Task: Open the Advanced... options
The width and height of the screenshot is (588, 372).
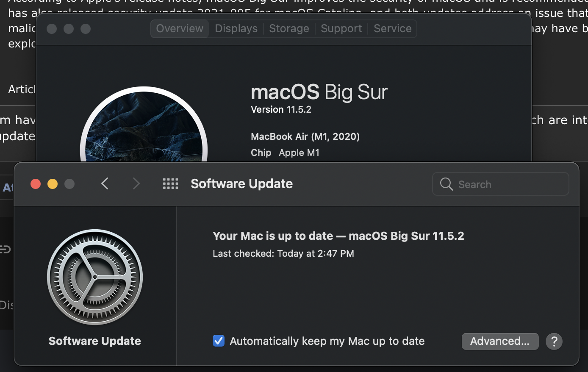Action: pyautogui.click(x=500, y=341)
